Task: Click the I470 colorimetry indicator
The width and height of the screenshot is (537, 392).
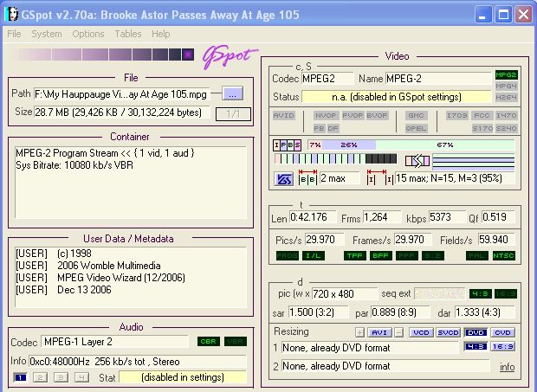Action: (506, 115)
